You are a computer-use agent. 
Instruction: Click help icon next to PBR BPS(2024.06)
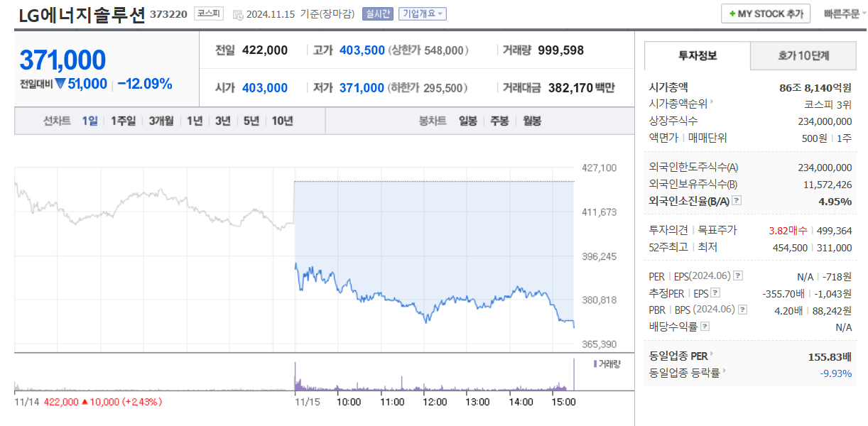coord(742,310)
